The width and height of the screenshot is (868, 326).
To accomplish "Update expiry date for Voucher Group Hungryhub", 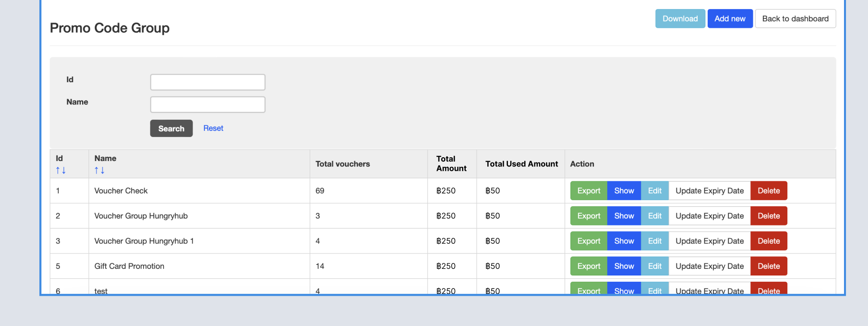I will (709, 216).
